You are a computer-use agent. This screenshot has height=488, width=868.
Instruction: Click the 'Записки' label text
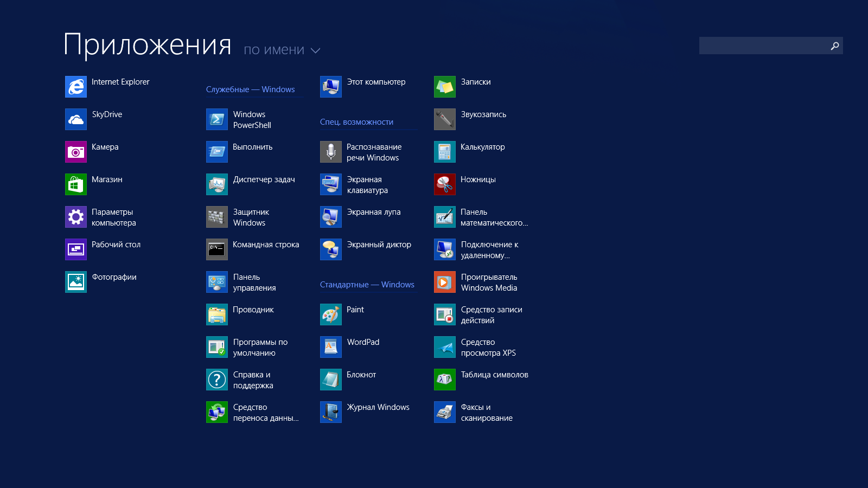[x=476, y=82]
